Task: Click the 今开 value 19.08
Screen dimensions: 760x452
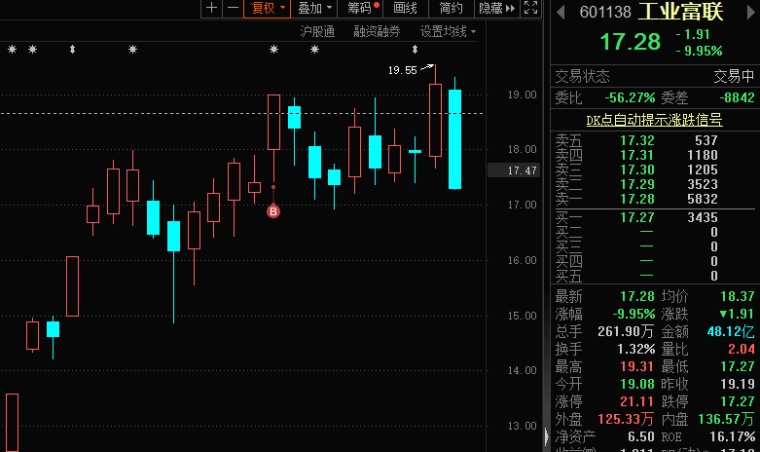Action: (637, 384)
